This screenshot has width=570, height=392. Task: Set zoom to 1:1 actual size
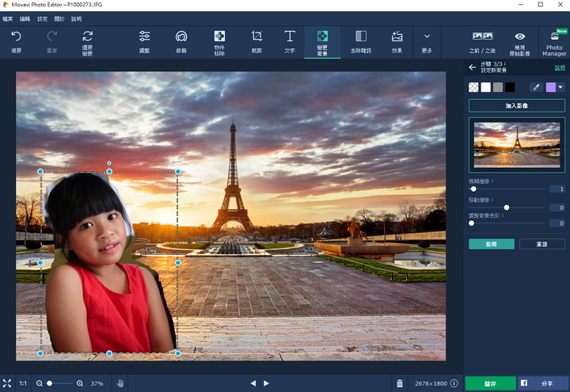click(x=23, y=383)
